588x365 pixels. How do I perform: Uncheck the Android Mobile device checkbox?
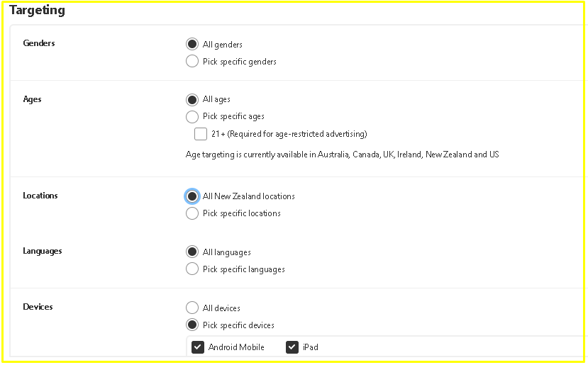198,347
